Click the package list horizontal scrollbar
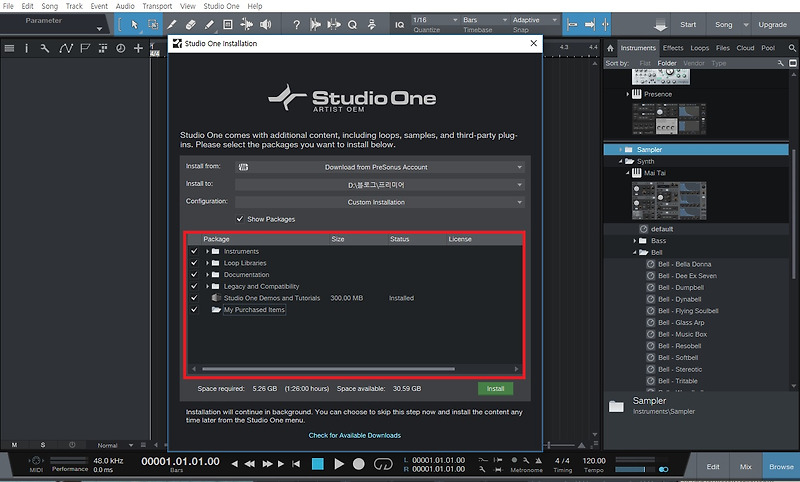This screenshot has height=482, width=800. click(x=328, y=369)
